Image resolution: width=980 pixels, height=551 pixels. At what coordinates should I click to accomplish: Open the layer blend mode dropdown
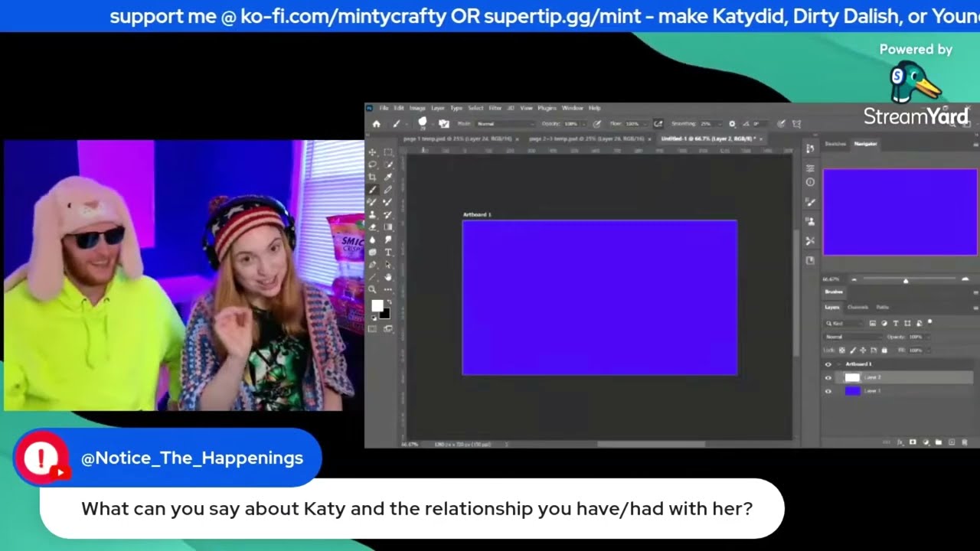coord(853,337)
